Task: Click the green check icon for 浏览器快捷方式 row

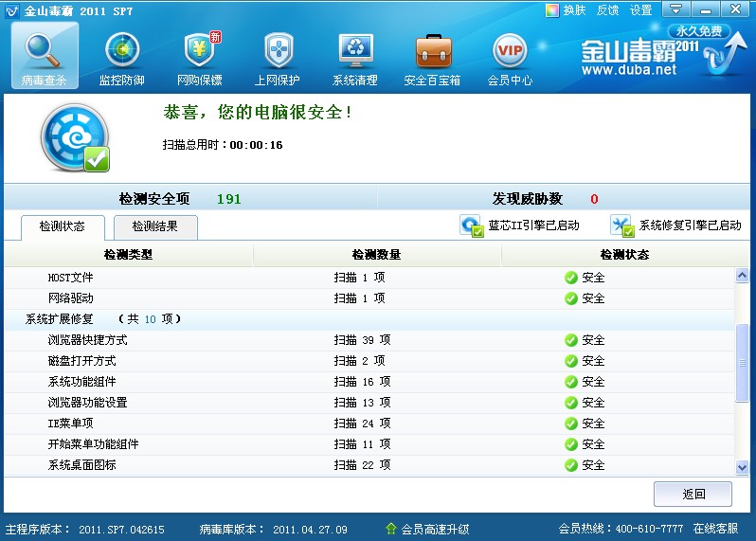Action: click(x=571, y=340)
